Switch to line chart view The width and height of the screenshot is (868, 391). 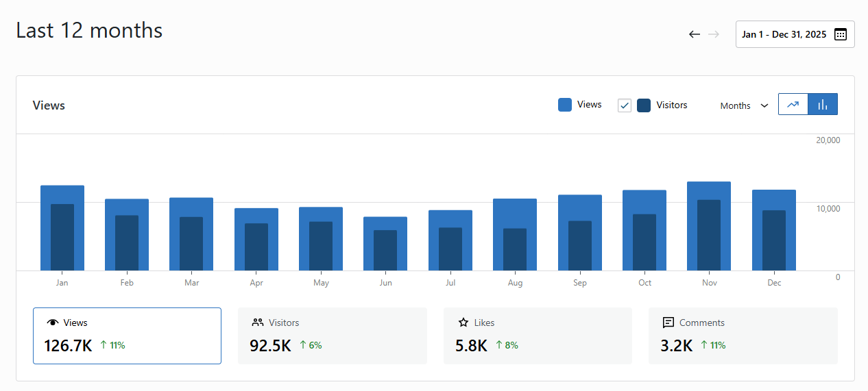[793, 104]
